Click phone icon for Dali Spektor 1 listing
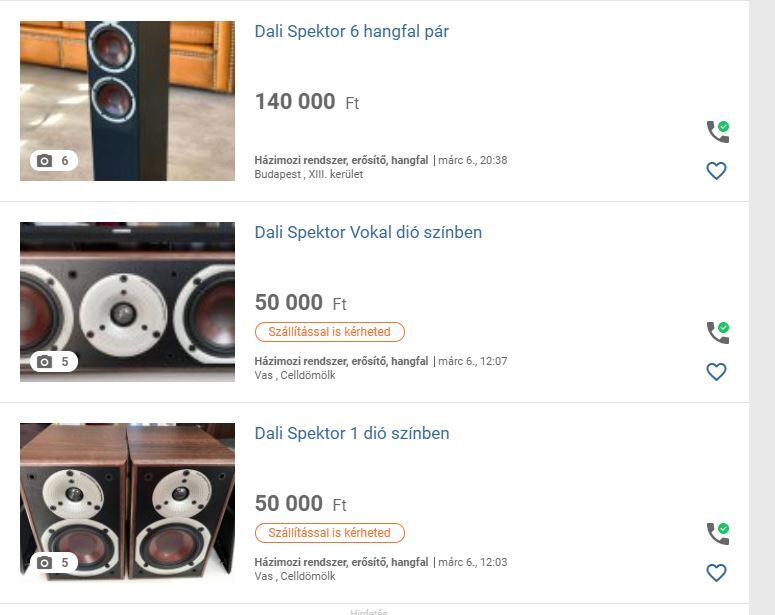 (717, 534)
